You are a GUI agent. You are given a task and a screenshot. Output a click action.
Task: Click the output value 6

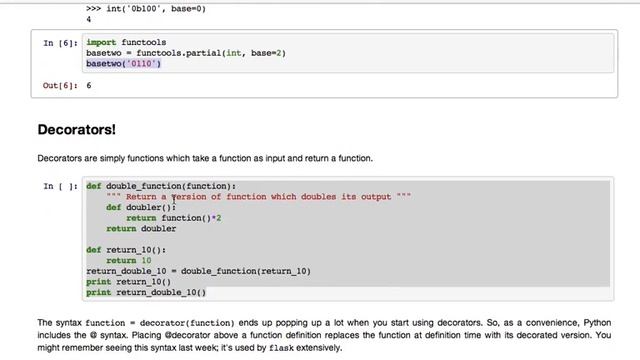coord(89,85)
